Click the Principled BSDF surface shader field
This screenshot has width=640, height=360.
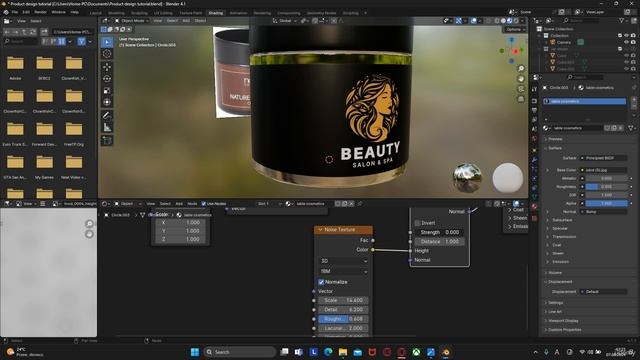click(x=604, y=158)
